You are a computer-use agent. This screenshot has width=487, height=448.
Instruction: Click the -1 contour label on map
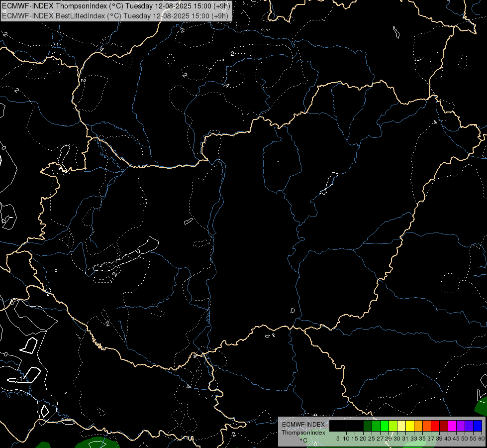tap(20, 378)
